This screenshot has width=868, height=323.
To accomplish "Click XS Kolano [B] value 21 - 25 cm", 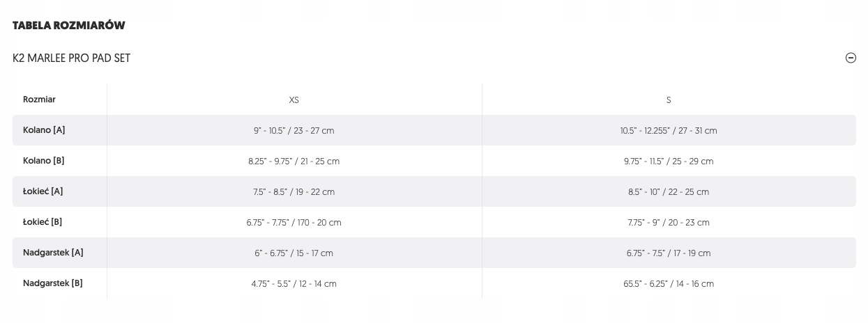I will [294, 161].
